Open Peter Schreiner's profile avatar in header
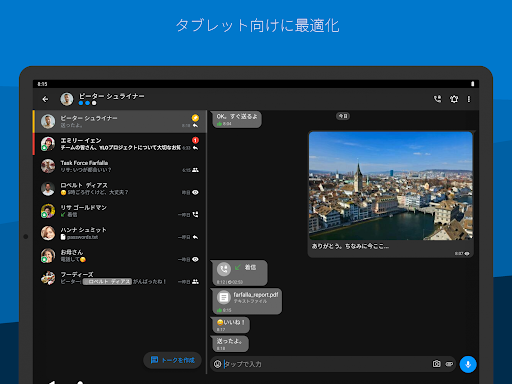 tap(67, 99)
